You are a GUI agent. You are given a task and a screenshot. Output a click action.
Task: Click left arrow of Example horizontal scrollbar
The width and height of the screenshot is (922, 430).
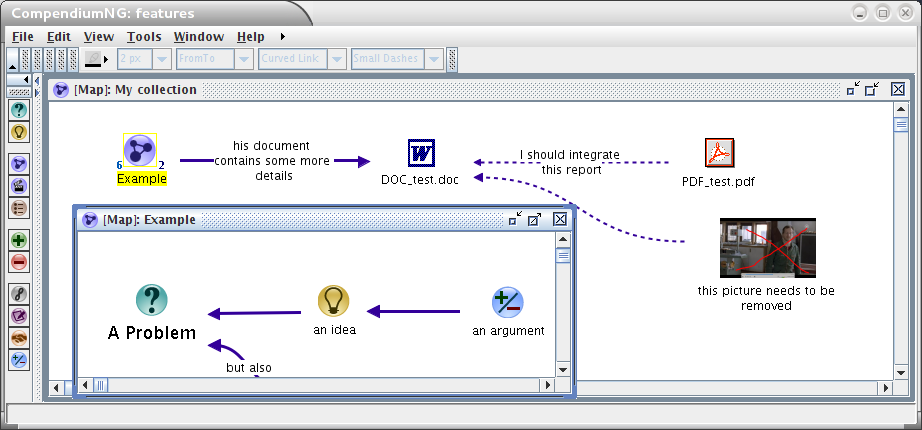85,385
